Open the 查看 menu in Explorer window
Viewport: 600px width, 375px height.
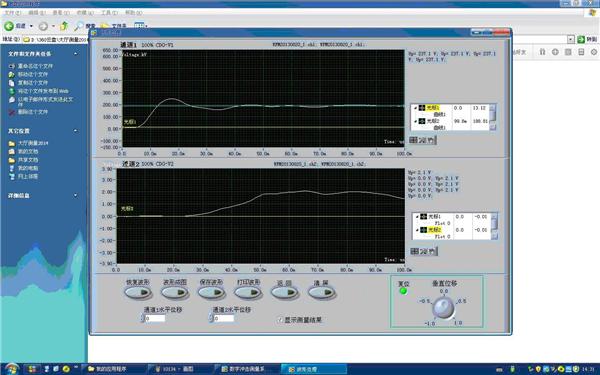coord(61,13)
